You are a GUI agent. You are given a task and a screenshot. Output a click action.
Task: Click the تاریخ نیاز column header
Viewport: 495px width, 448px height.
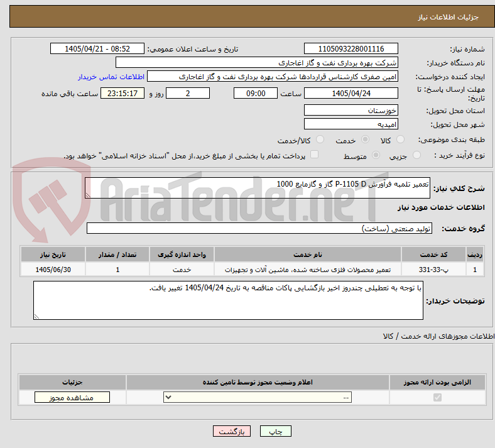coord(53,254)
